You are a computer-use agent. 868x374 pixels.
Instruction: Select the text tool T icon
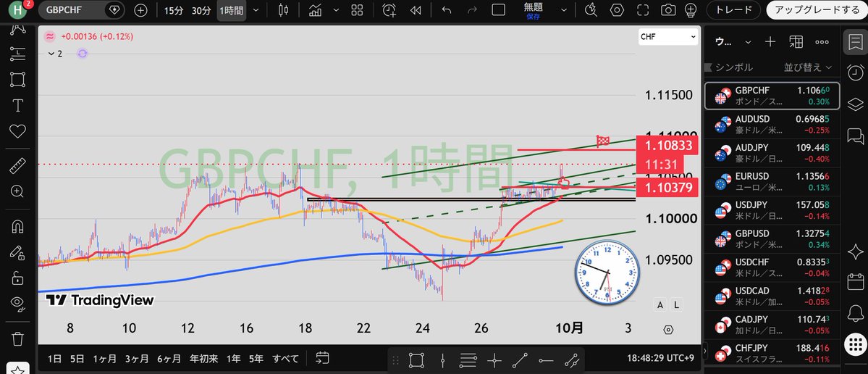click(17, 105)
